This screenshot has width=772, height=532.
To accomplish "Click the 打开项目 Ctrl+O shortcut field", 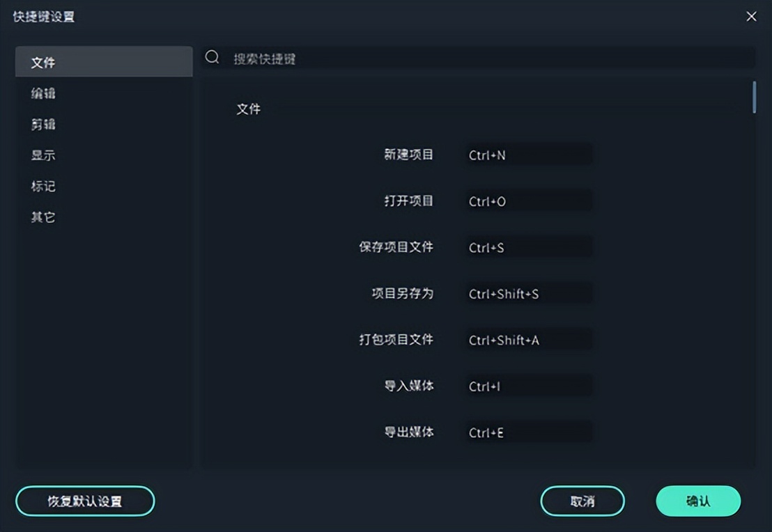I will (x=528, y=201).
